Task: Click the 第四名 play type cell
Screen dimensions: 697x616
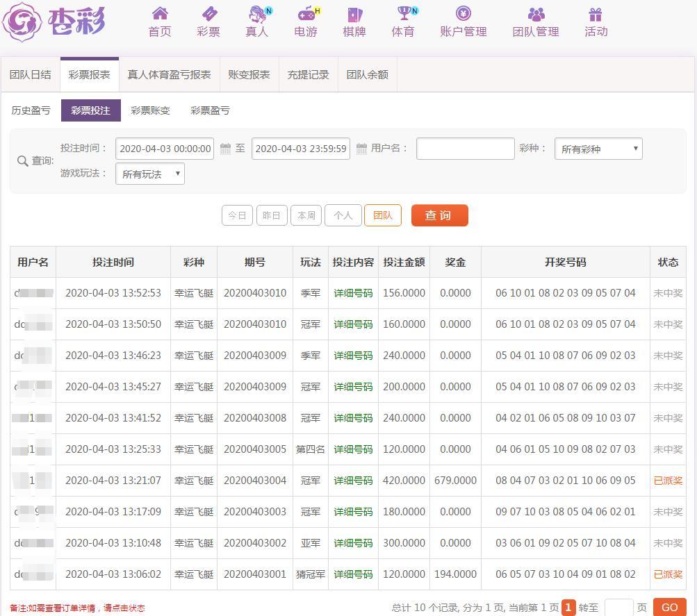Action: pos(311,449)
